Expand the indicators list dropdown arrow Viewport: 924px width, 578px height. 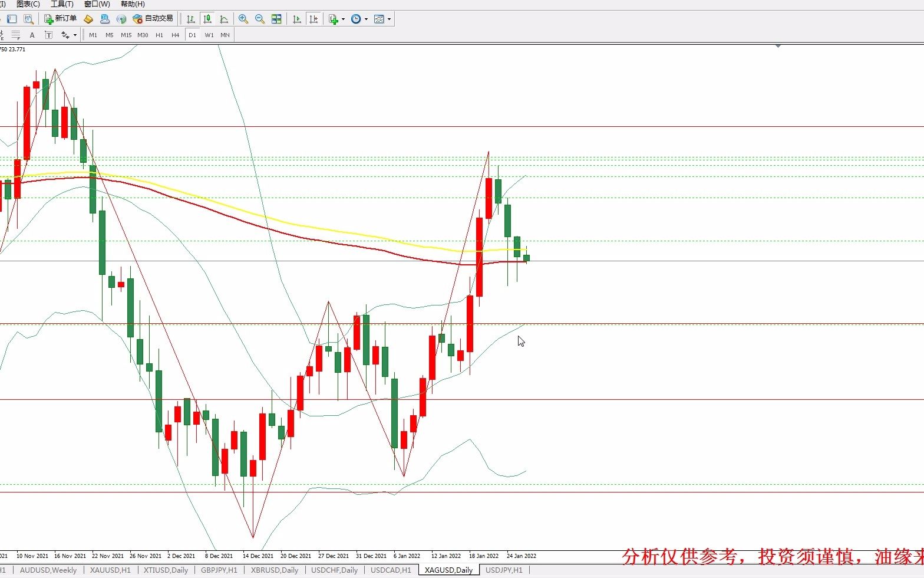pyautogui.click(x=343, y=19)
